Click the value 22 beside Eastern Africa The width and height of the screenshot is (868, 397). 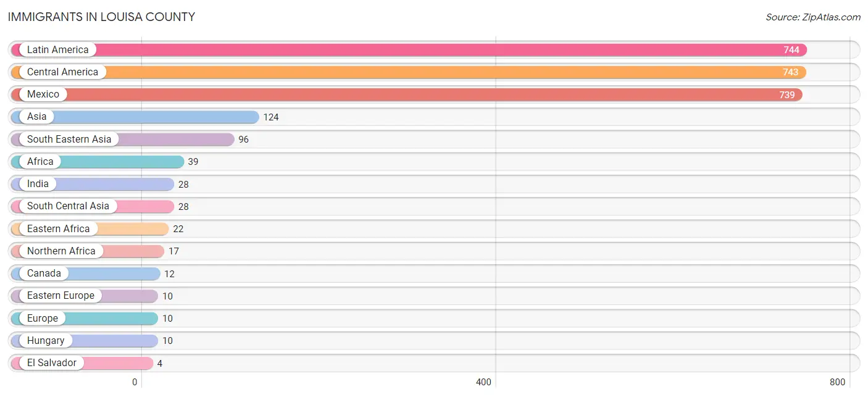pos(178,229)
